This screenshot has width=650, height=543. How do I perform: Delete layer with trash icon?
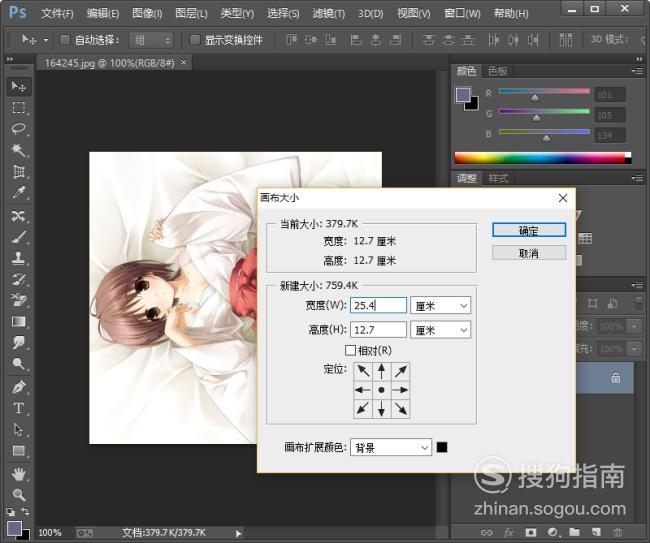coord(618,532)
